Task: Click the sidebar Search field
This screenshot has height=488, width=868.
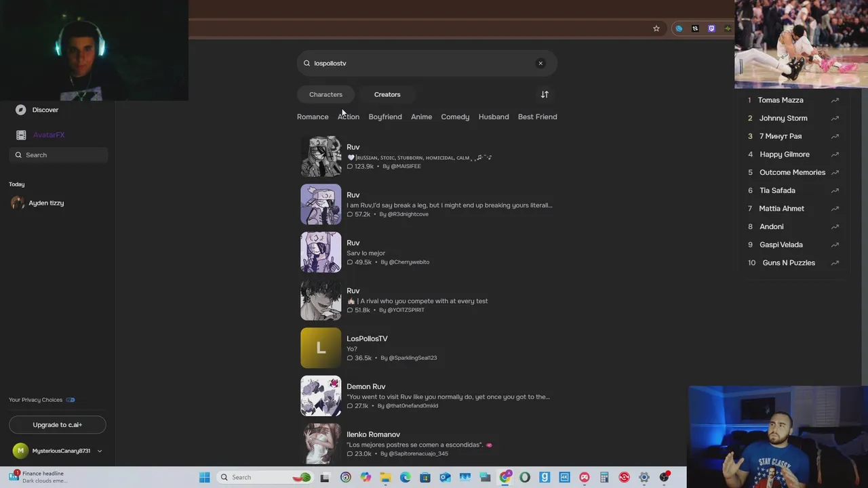Action: tap(58, 155)
